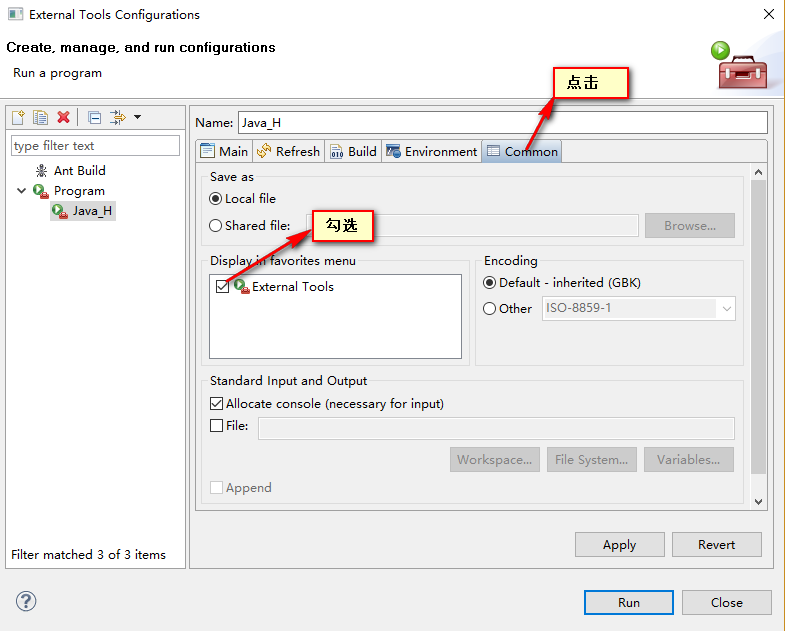Open the Build tab
Image resolution: width=785 pixels, height=631 pixels.
[353, 151]
